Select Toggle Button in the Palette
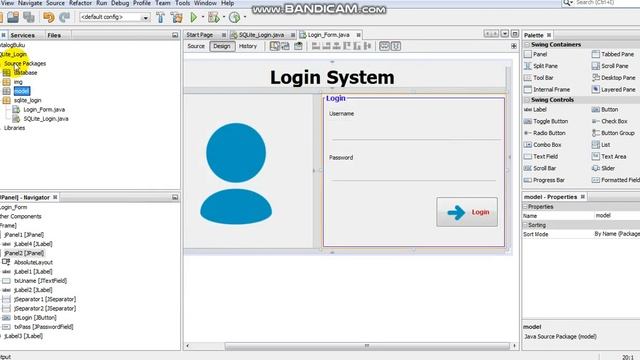This screenshot has height=360, width=640. tap(546, 121)
